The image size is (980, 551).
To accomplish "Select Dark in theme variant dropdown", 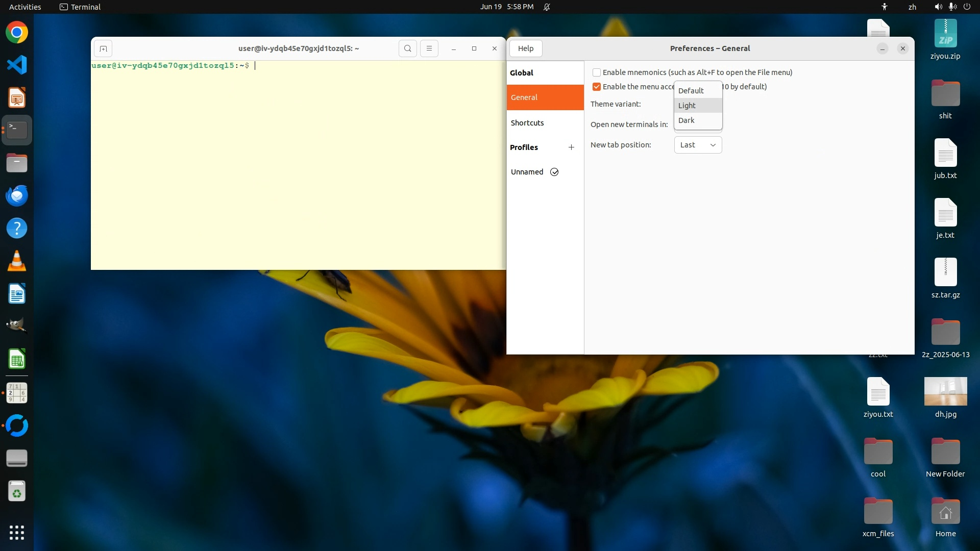I will (687, 120).
